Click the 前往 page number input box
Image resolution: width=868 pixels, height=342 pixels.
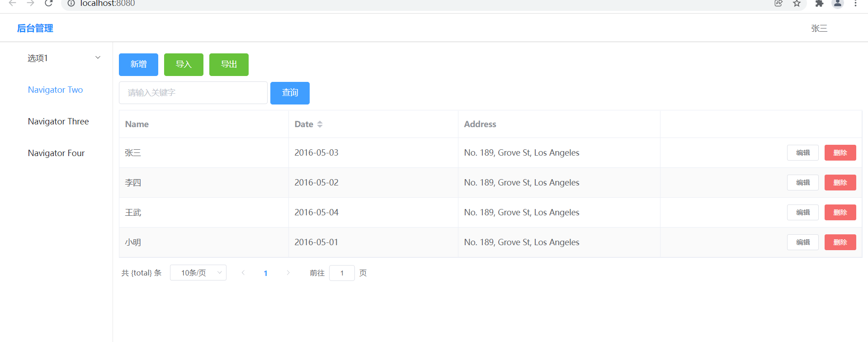pos(342,273)
